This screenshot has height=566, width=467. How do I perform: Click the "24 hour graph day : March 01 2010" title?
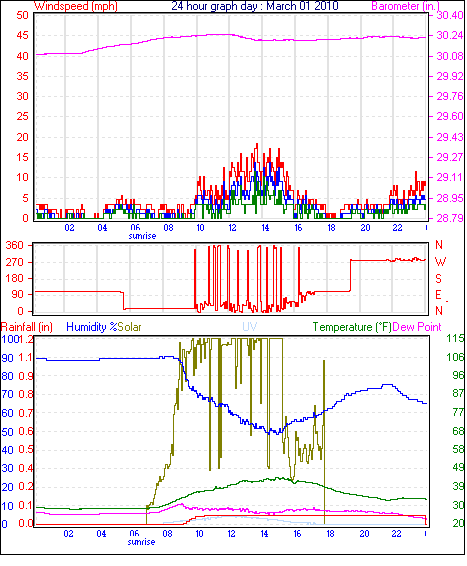click(254, 6)
